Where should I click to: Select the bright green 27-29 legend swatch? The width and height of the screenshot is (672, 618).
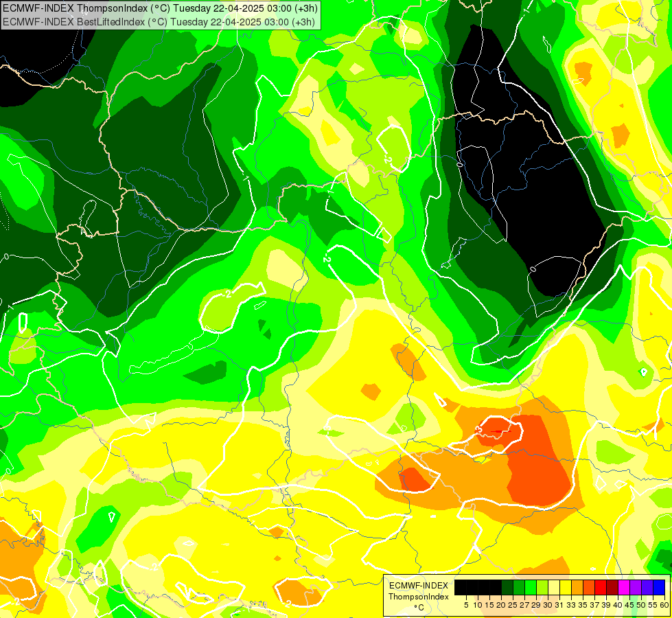[x=531, y=588]
